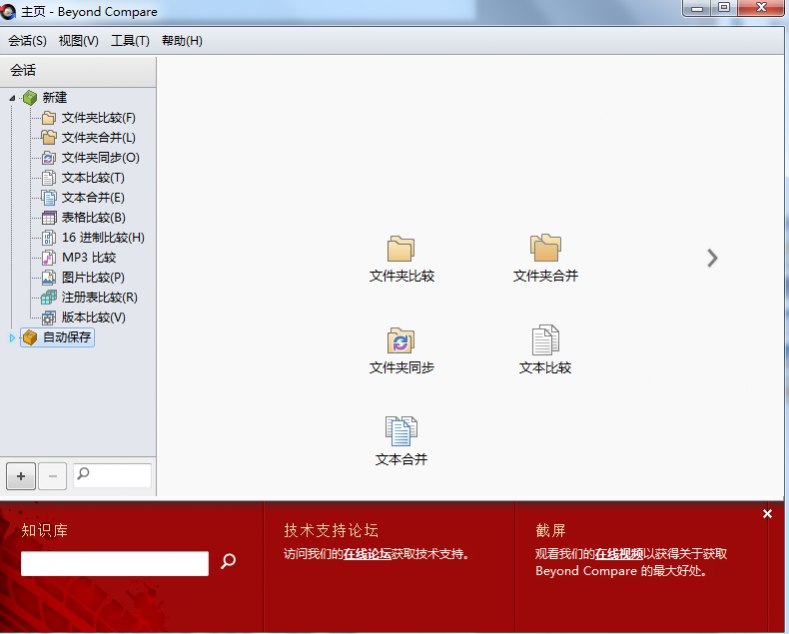Open the 会话(S) menu
Viewport: 789px width, 634px height.
pos(27,41)
